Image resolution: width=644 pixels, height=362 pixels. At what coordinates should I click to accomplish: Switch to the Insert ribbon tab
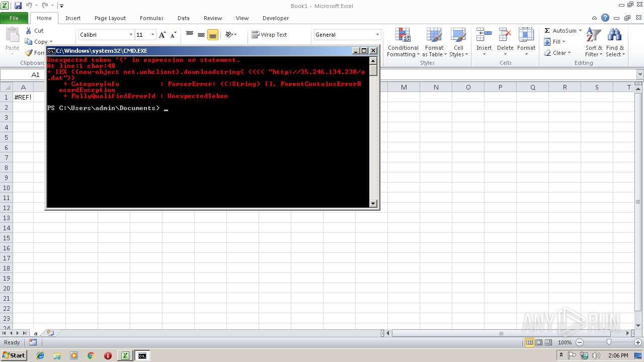(x=73, y=18)
